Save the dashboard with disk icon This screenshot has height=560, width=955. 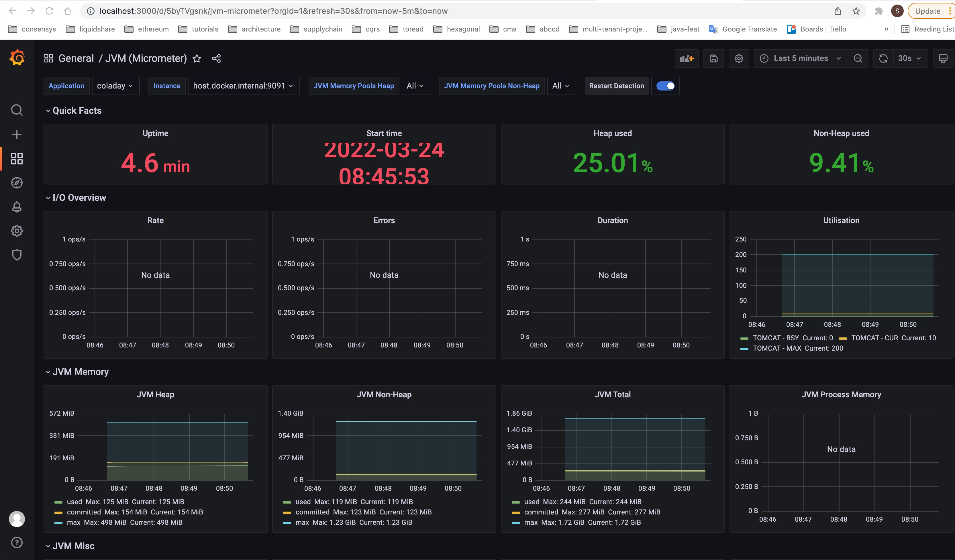click(x=713, y=58)
